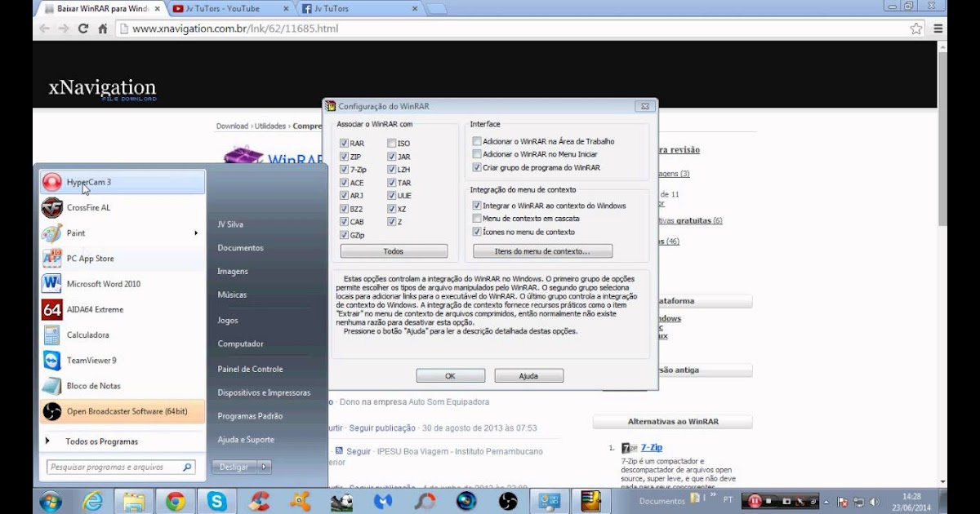Open PC App Store entry
Screen dimensions: 980x514
122,259
